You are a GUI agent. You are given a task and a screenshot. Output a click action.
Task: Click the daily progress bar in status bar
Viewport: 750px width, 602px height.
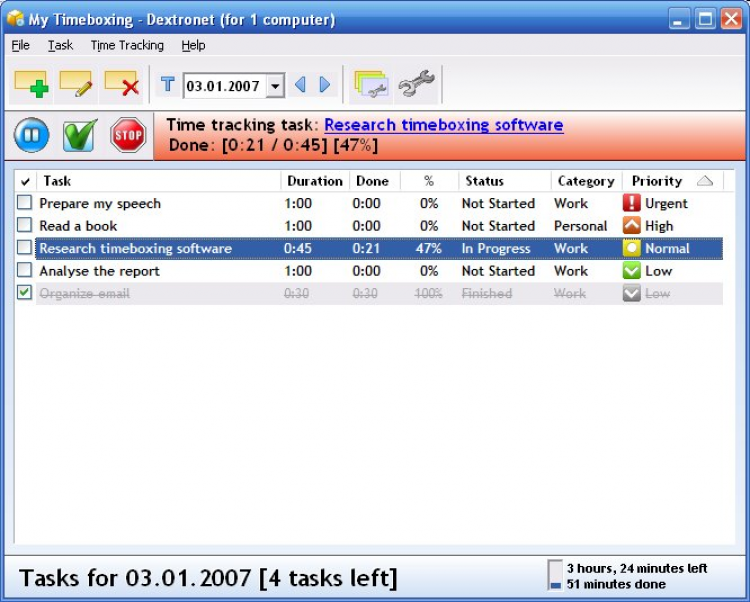[x=555, y=576]
